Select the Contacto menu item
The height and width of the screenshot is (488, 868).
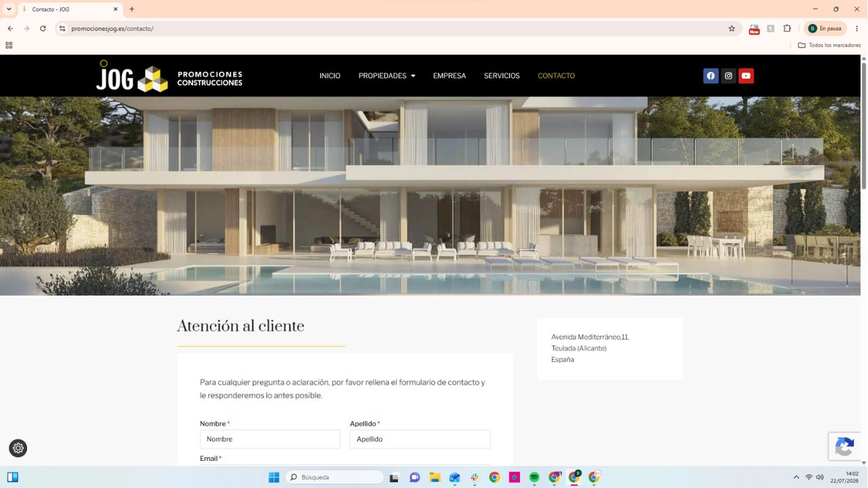pyautogui.click(x=556, y=76)
